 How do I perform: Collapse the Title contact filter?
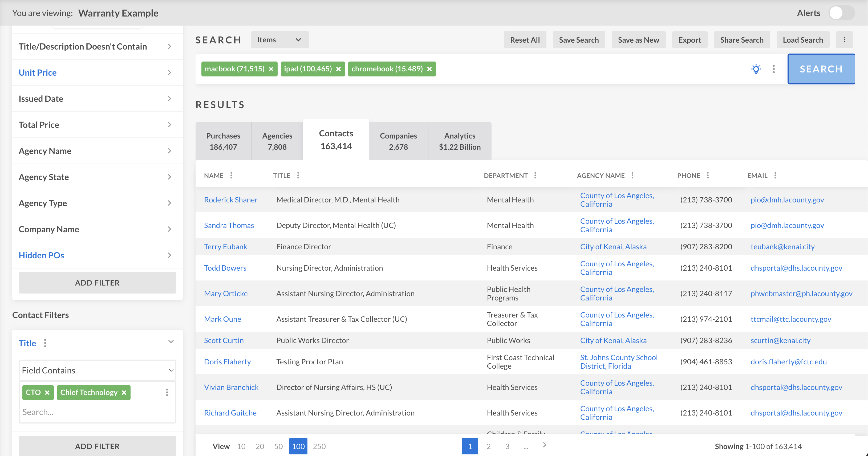pos(171,342)
